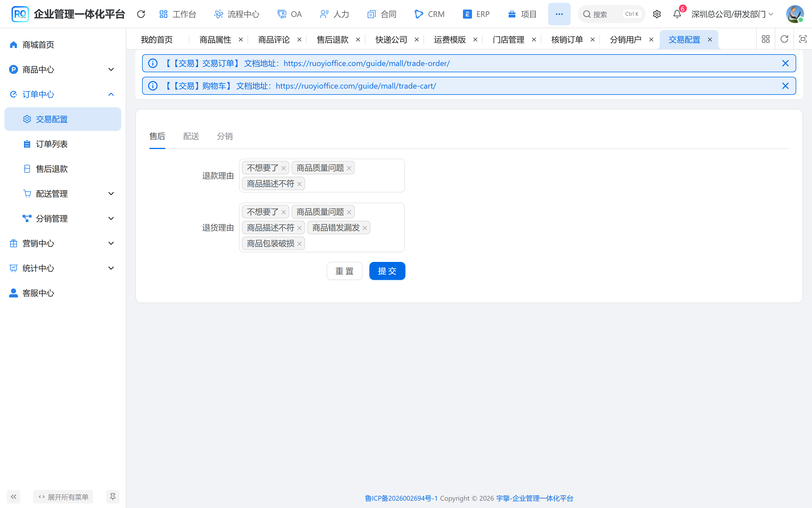The width and height of the screenshot is (812, 508).
Task: Toggle content fullscreen icon
Action: pos(803,39)
